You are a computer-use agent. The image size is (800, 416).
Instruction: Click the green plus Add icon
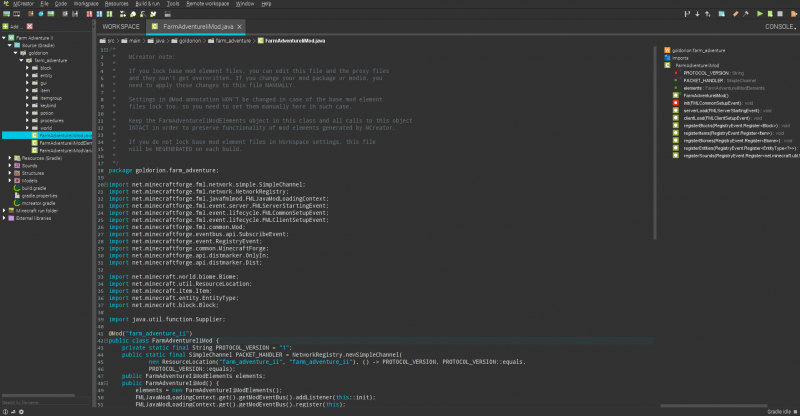tap(6, 26)
